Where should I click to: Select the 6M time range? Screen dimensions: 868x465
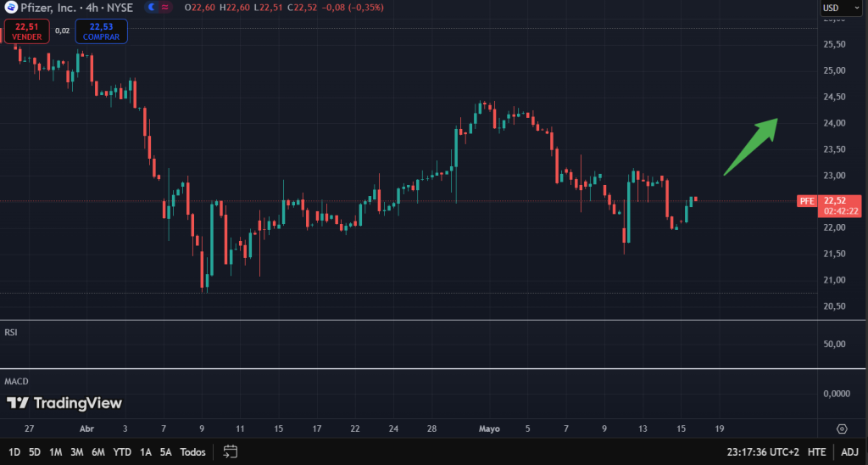point(98,452)
